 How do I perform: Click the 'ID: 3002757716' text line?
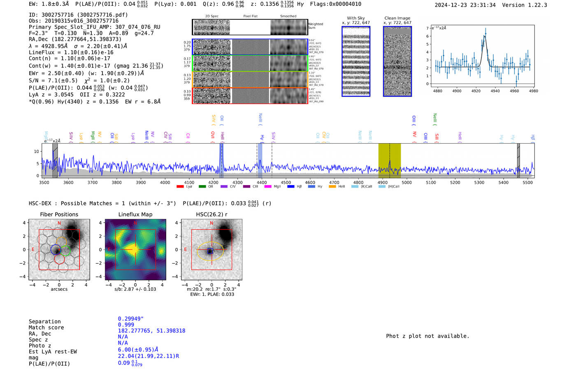[x=78, y=15]
